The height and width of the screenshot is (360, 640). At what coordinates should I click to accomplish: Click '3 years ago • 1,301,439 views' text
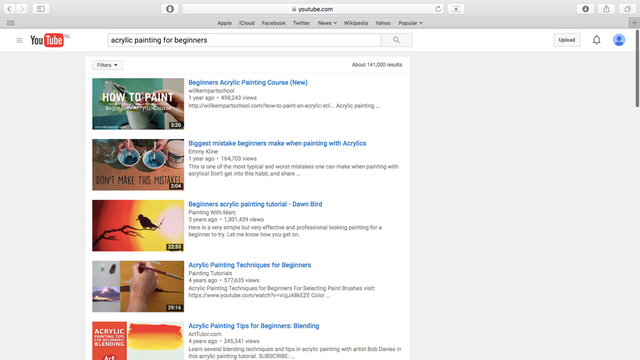[x=226, y=220]
